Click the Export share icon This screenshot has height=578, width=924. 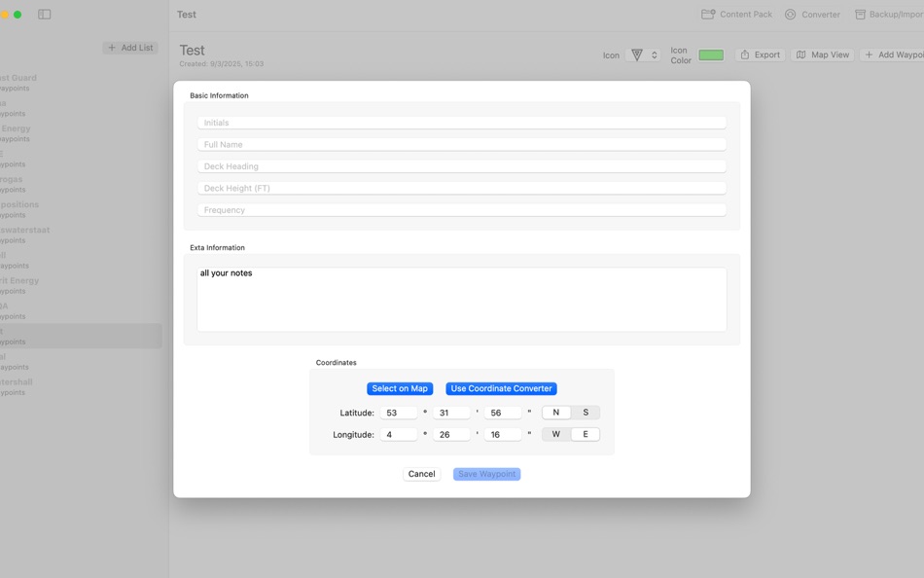[x=745, y=54]
